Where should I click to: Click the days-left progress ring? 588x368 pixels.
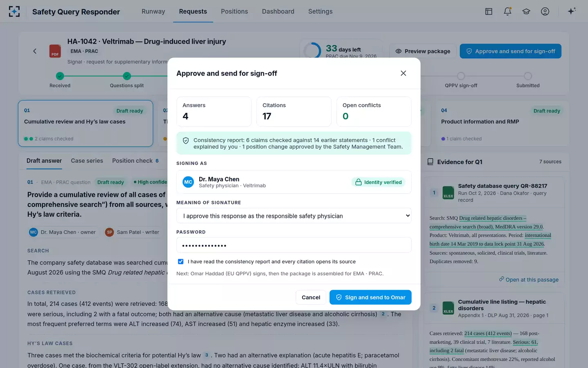pos(312,51)
